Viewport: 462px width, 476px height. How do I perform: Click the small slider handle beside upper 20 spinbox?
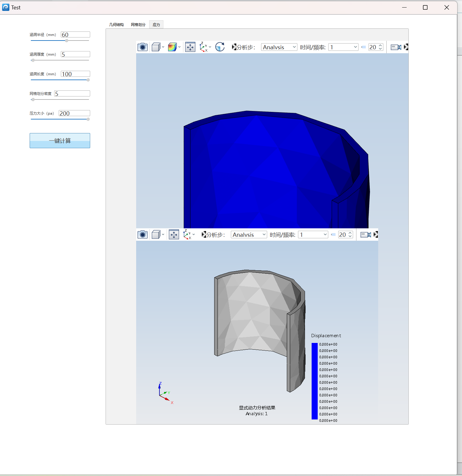[363, 47]
